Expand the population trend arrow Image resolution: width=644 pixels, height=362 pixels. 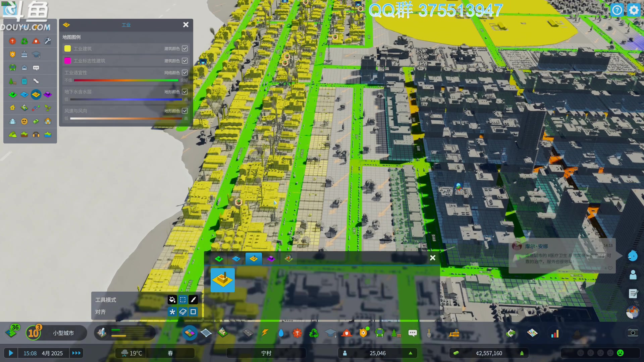coord(410,353)
